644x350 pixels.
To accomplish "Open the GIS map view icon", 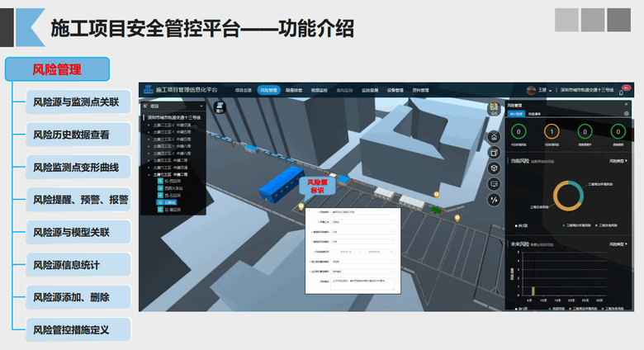I will [494, 110].
